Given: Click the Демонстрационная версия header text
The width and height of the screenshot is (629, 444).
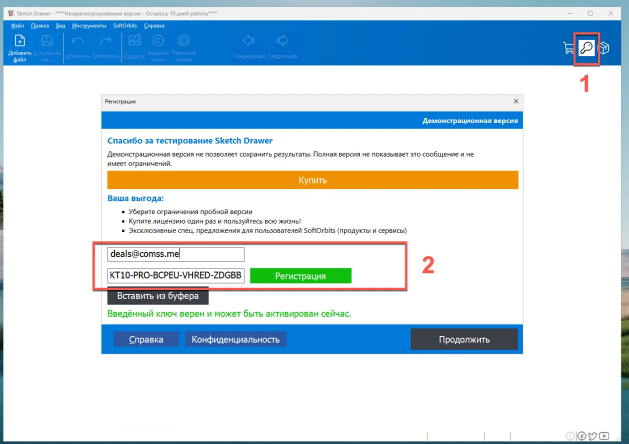Looking at the screenshot, I should pyautogui.click(x=470, y=121).
